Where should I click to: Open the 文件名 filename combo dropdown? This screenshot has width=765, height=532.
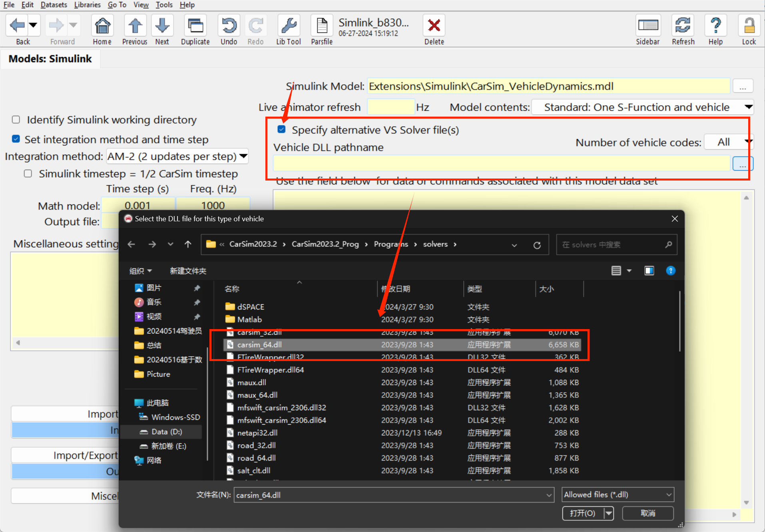549,495
